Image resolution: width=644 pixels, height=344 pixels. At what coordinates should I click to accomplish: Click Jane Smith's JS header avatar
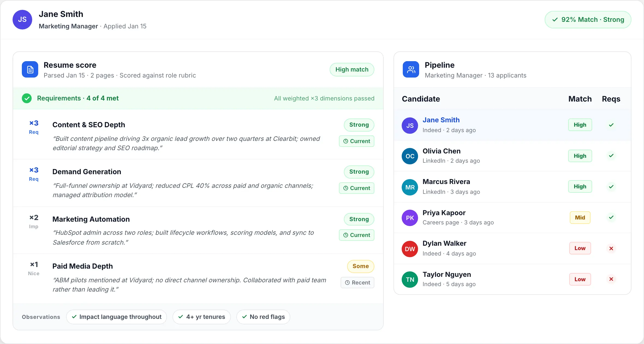[22, 20]
